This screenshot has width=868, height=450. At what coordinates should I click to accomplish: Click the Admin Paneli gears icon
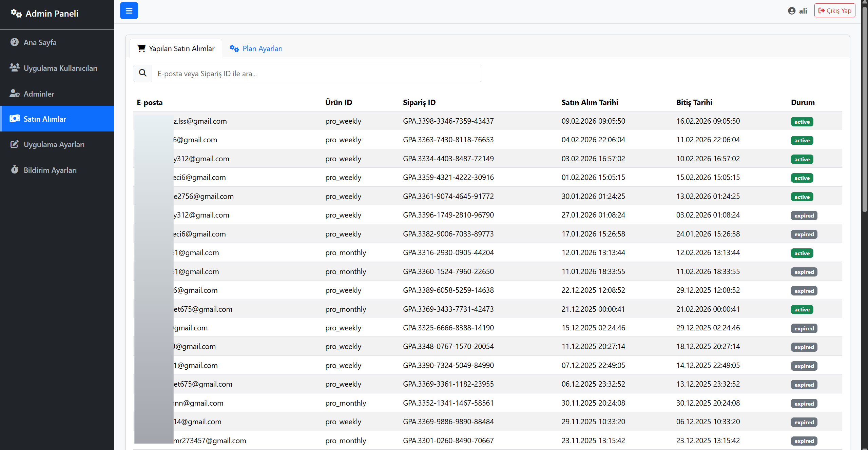16,13
